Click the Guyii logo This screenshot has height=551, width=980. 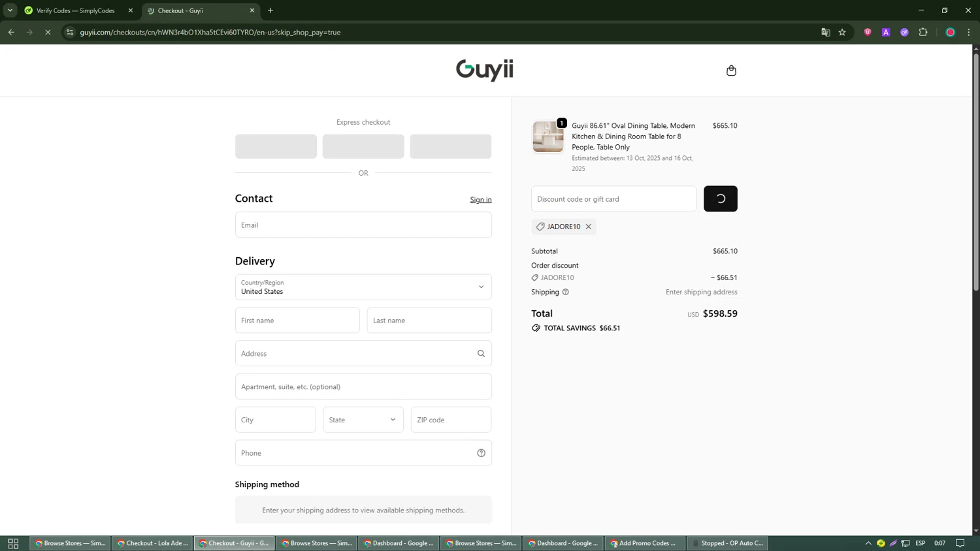point(485,70)
